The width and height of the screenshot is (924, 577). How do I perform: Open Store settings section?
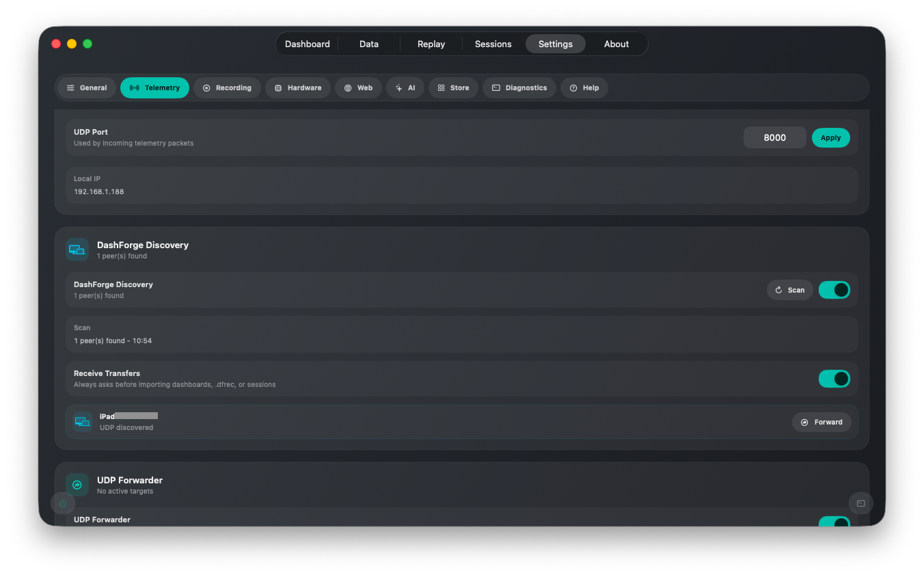point(453,88)
